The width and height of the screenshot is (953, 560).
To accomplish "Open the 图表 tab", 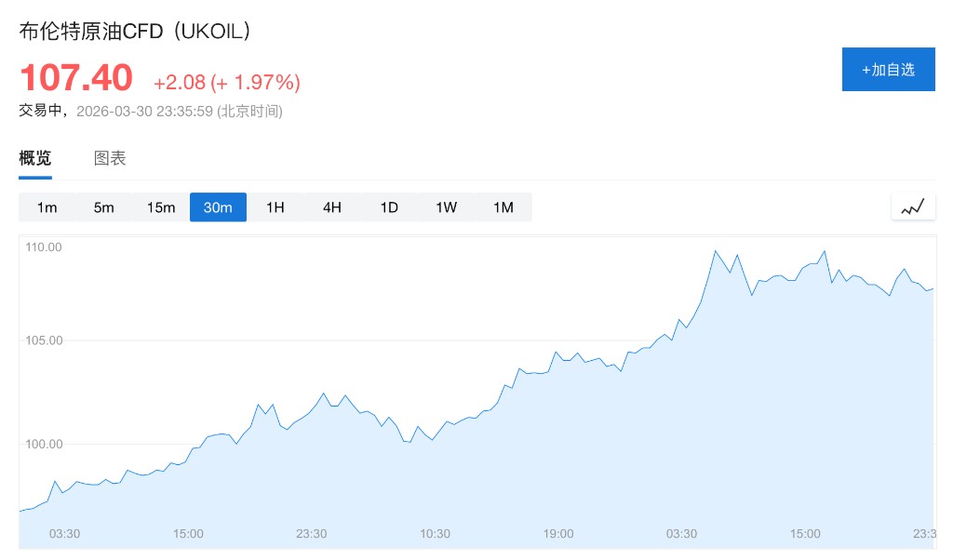I will tap(110, 158).
